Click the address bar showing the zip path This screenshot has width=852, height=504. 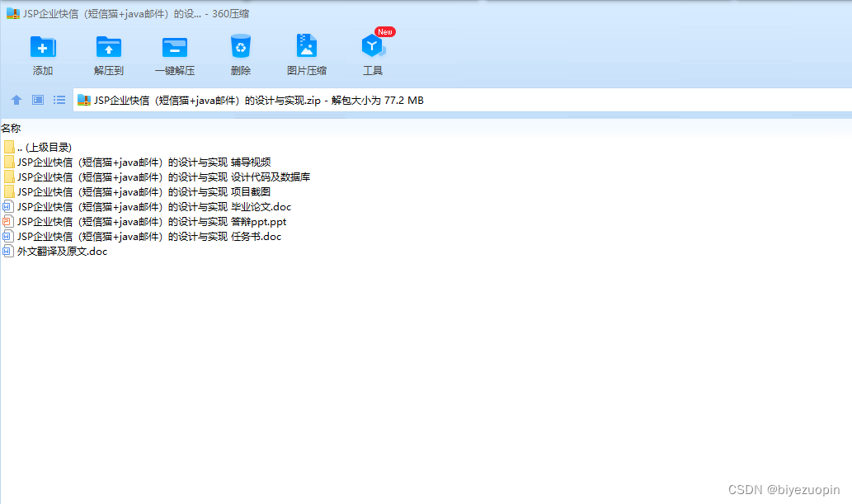click(x=463, y=100)
